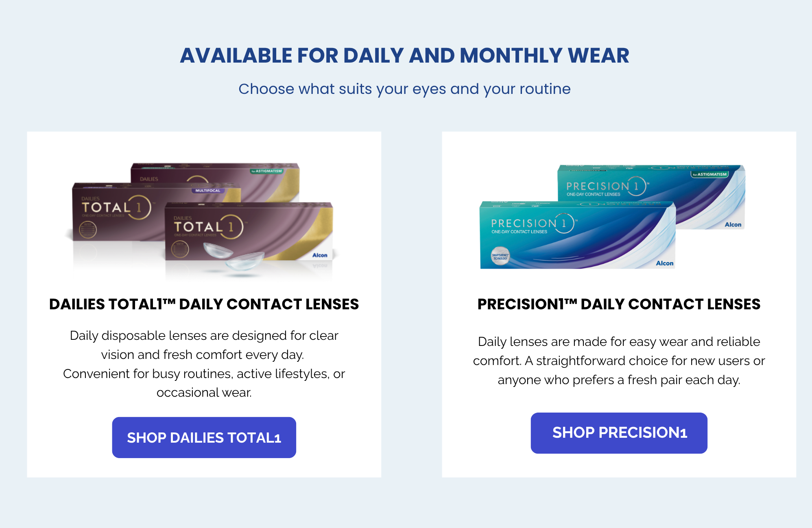Click the Astigmatism label on Precision1 box

coord(709,174)
